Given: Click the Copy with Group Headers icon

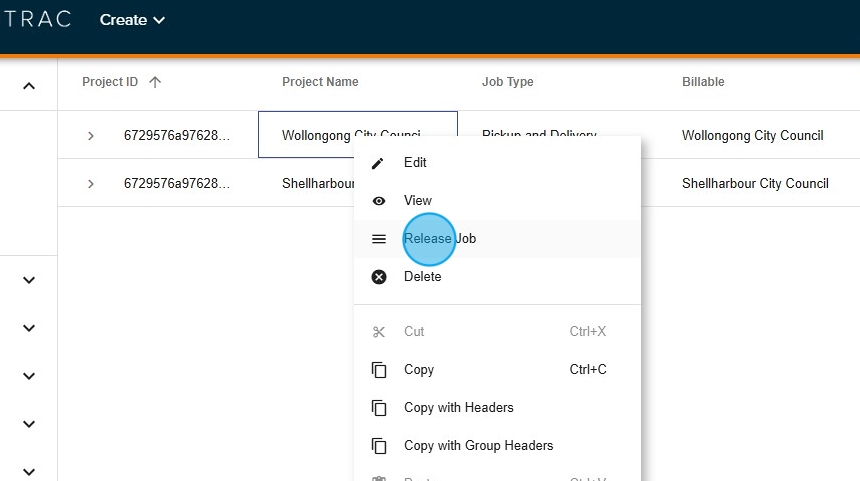Looking at the screenshot, I should coord(378,446).
